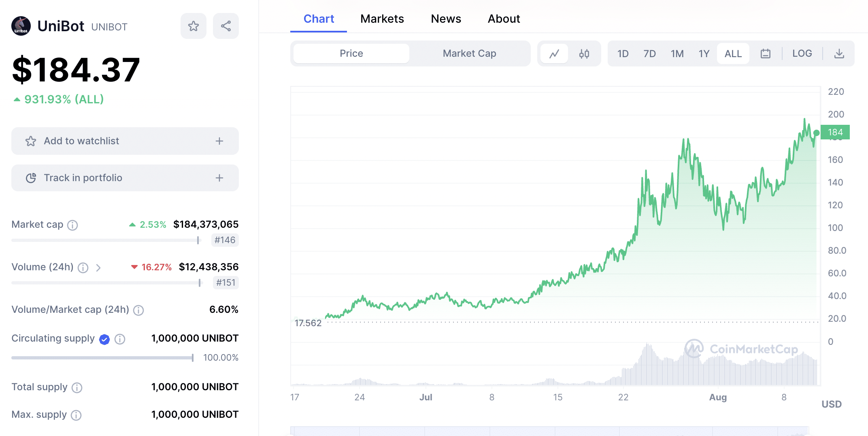Select the line chart view icon

(554, 53)
